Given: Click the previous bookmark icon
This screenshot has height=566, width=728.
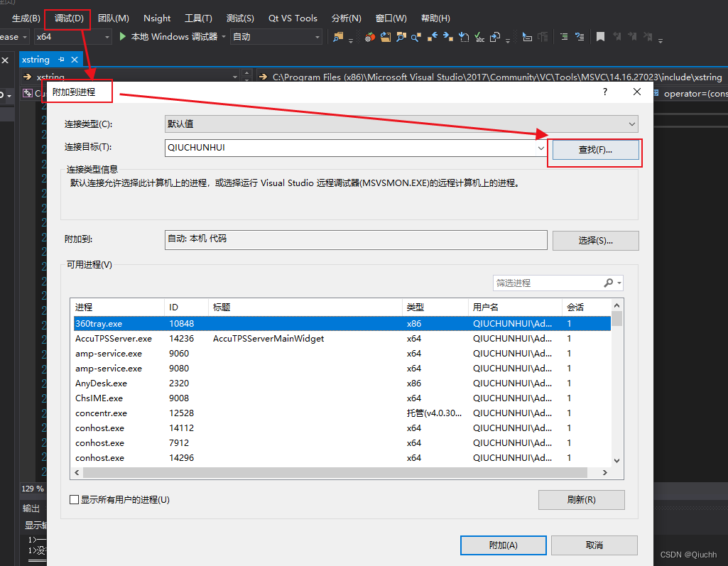Looking at the screenshot, I should click(616, 37).
